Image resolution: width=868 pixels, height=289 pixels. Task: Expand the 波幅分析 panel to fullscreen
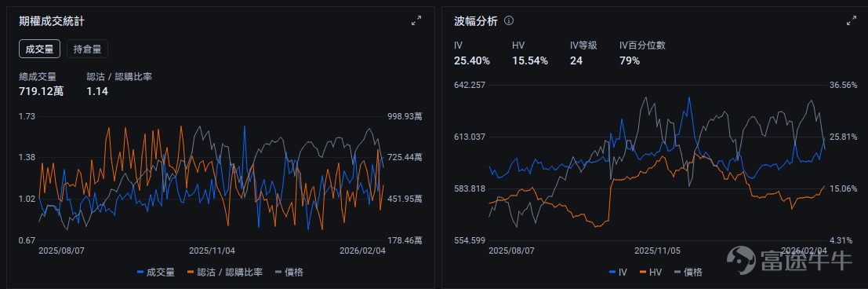click(852, 21)
